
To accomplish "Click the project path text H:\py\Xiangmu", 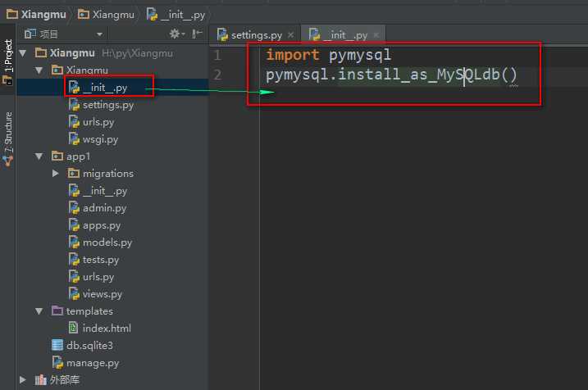I will click(137, 53).
